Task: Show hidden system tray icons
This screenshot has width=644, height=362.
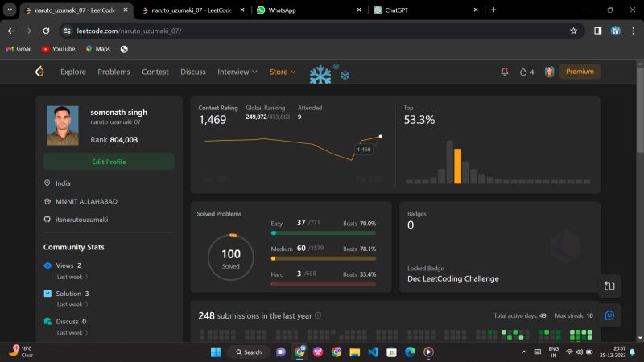Action: 524,352
